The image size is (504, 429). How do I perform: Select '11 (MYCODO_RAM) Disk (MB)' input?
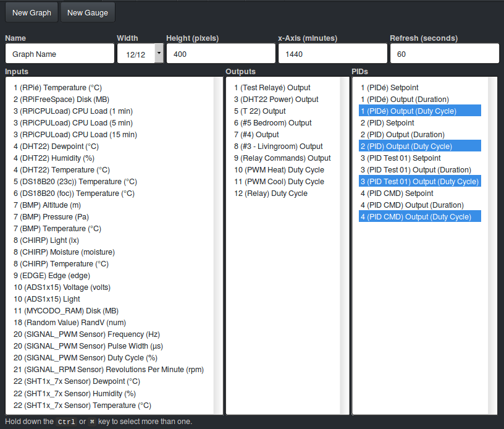[109, 311]
